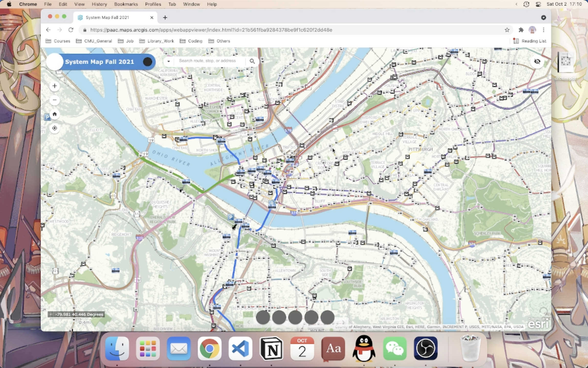Open the Bookmarks menu

(x=126, y=4)
